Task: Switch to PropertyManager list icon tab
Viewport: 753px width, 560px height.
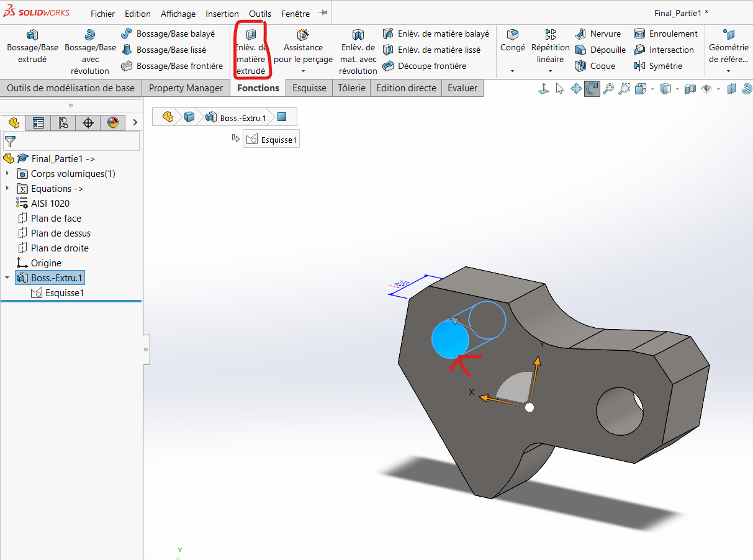Action: coord(38,123)
